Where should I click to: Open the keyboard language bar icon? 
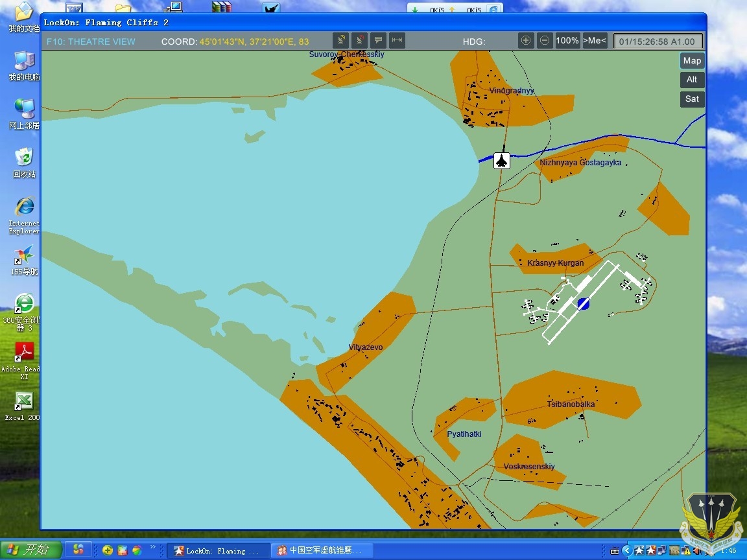(615, 551)
